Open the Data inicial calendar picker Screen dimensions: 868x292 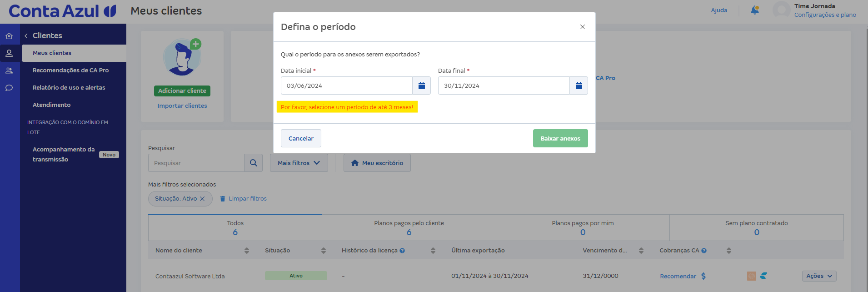click(421, 86)
